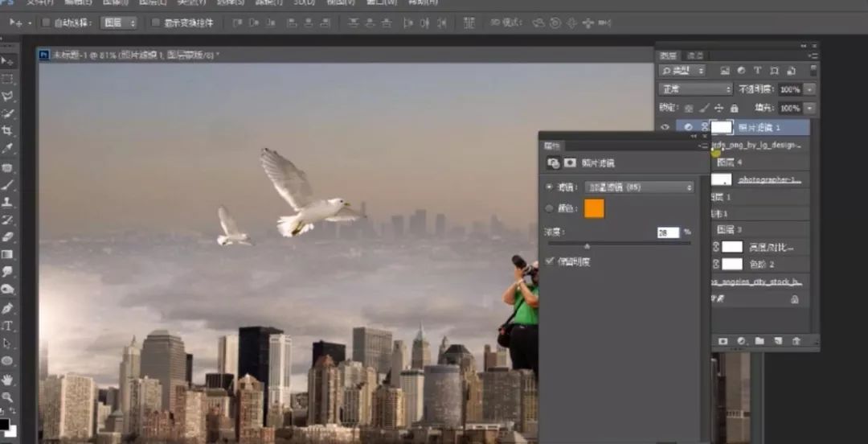
Task: Select the Path Selection tool
Action: click(8, 343)
